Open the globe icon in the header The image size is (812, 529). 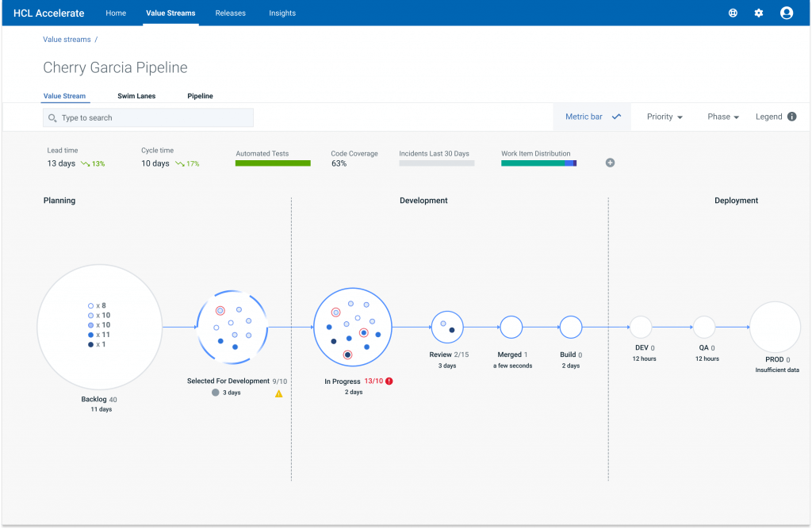click(x=732, y=13)
